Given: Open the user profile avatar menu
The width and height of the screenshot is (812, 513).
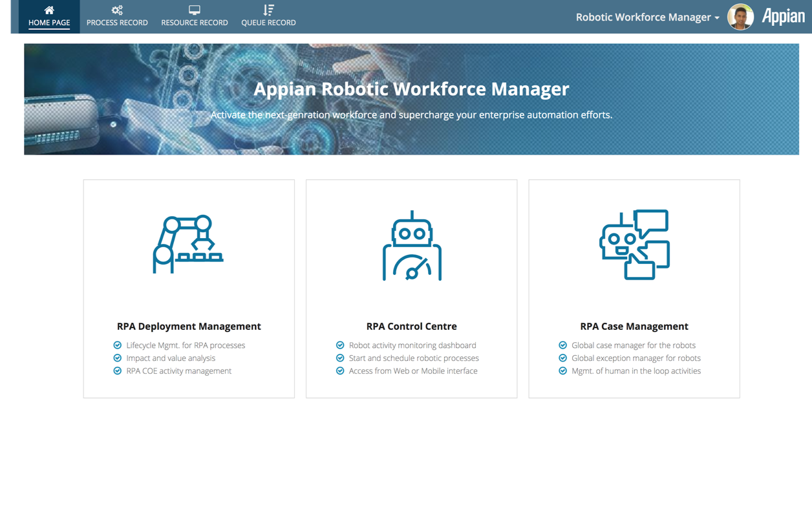Looking at the screenshot, I should (740, 16).
